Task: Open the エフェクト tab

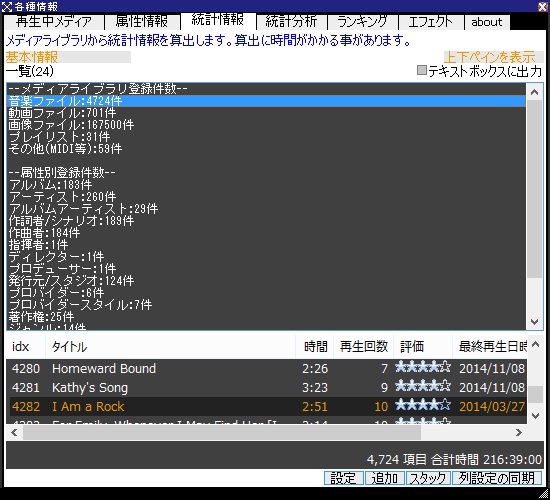Action: [x=430, y=22]
